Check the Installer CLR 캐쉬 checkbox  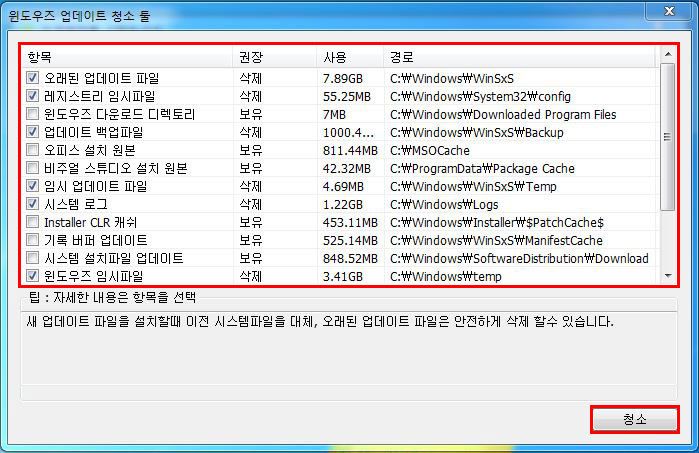[x=32, y=222]
